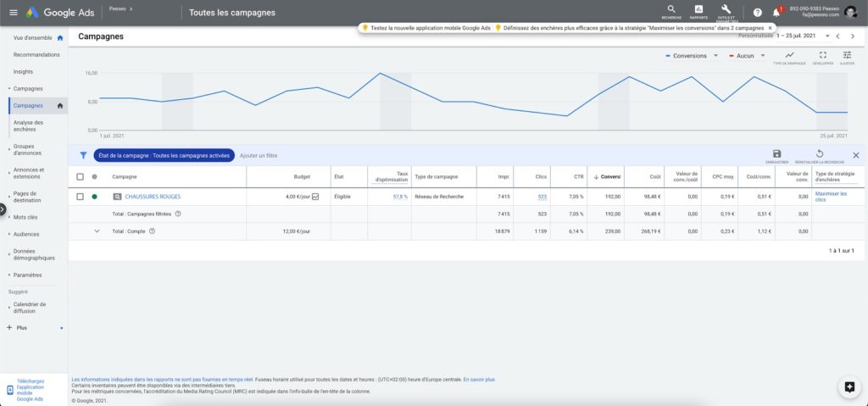Click the 4,00 €/jour budget cell
The width and height of the screenshot is (868, 406).
click(290, 197)
